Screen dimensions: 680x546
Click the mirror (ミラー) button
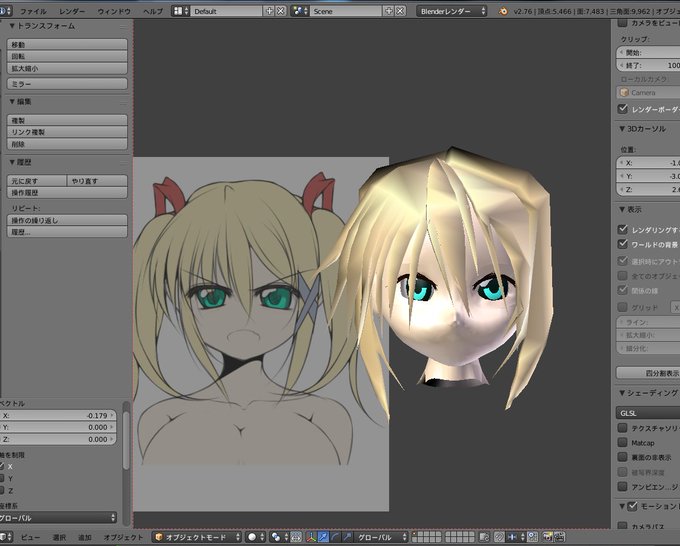pos(67,84)
